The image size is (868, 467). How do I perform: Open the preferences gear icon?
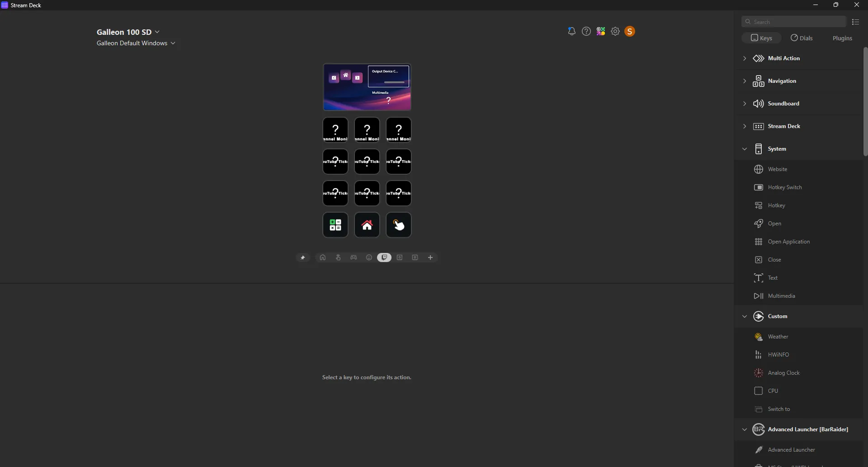click(615, 31)
